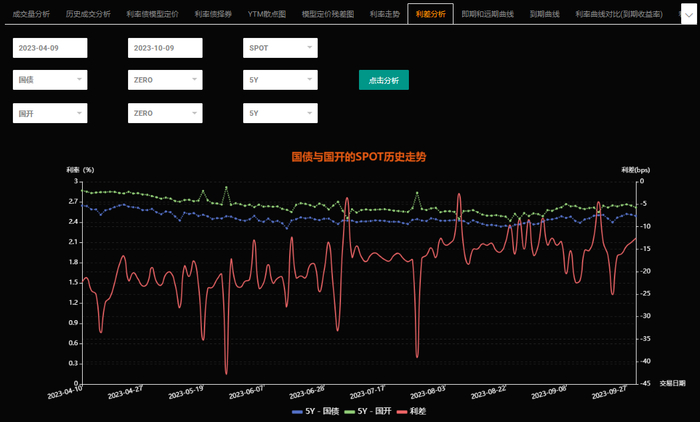Screen dimensions: 700x422
Task: Click the start date field 2023-04-09
Action: click(51, 48)
